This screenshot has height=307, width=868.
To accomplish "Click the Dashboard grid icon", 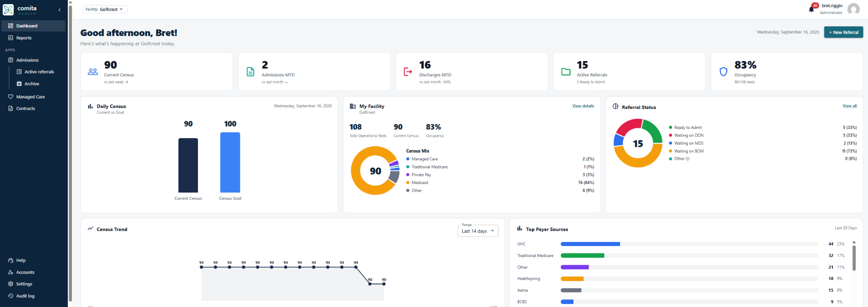I will point(11,26).
